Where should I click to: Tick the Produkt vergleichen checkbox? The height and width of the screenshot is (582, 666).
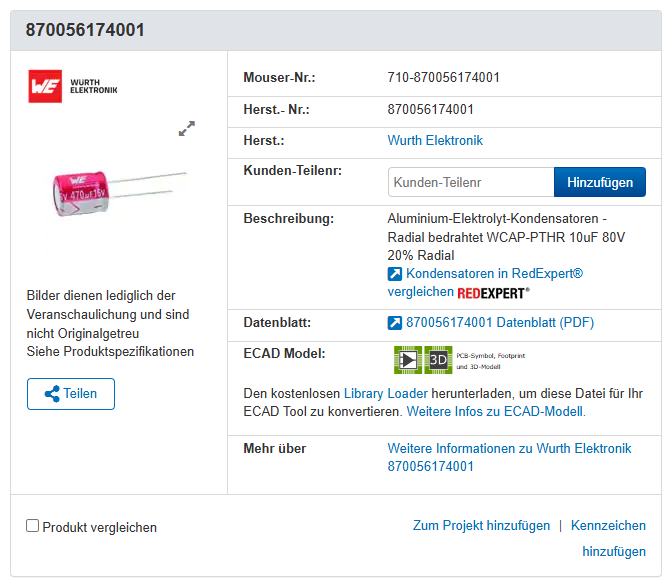pyautogui.click(x=33, y=526)
